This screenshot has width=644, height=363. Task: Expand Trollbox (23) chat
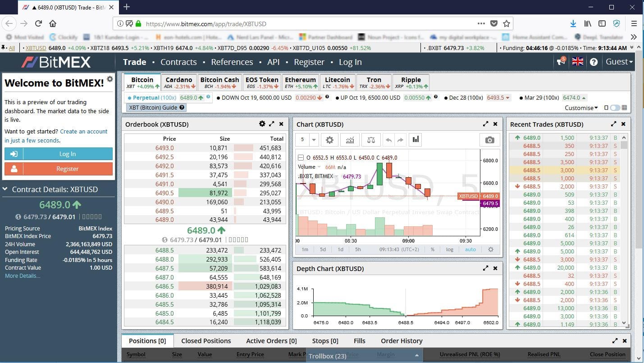click(x=364, y=356)
